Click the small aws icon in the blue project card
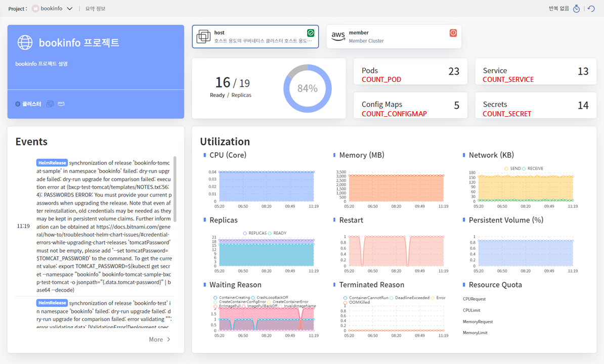The height and width of the screenshot is (364, 604). coord(61,104)
